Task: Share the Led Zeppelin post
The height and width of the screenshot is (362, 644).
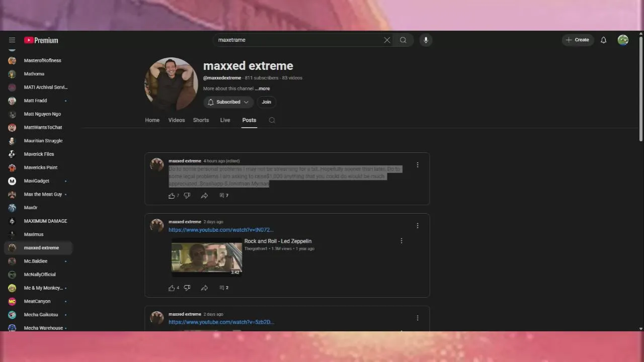Action: coord(204,288)
